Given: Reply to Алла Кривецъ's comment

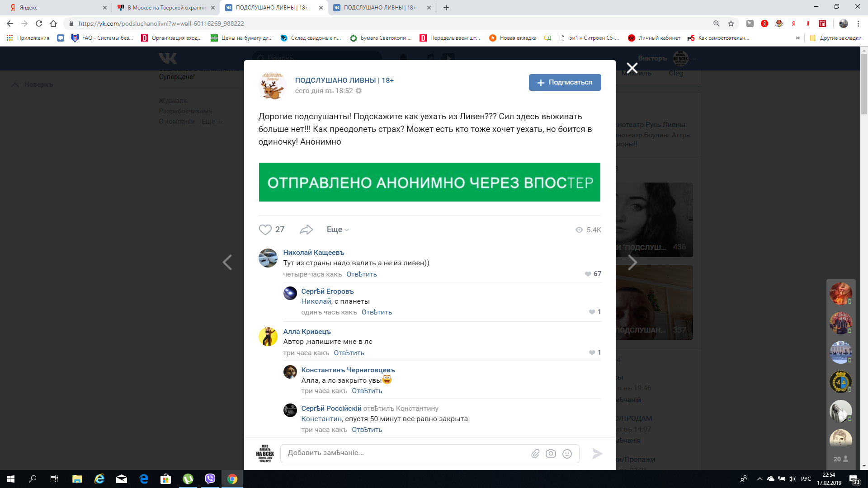Looking at the screenshot, I should (349, 353).
